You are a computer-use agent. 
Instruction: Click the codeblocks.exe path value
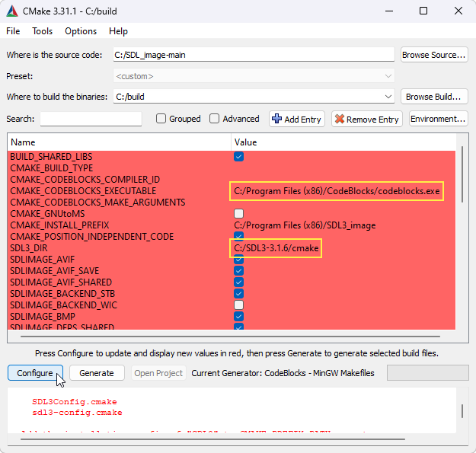point(337,191)
